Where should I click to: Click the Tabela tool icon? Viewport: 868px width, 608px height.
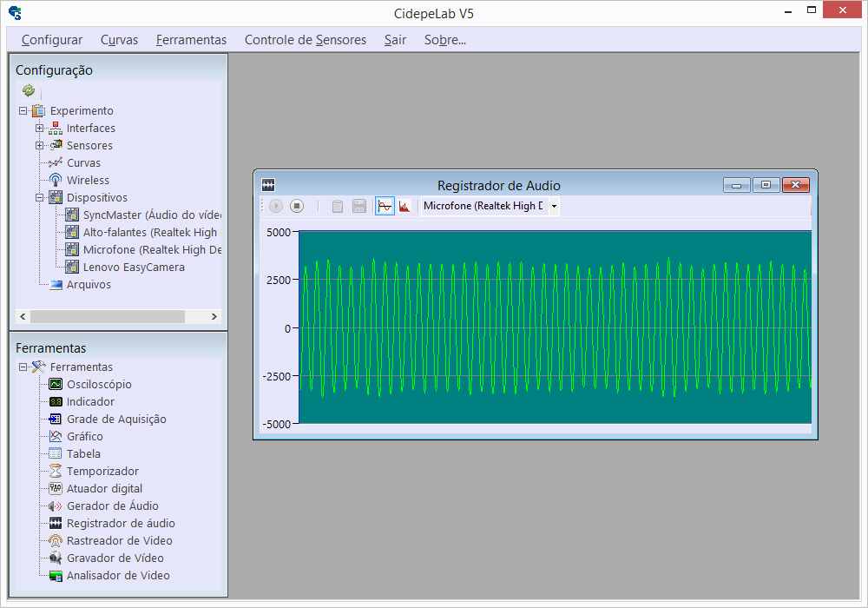click(56, 453)
